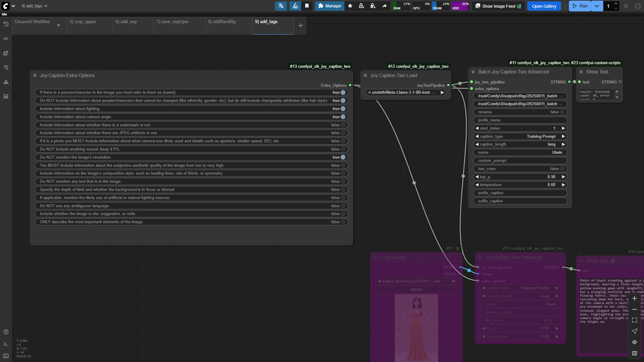Open the console terminal icon in sidebar
The image size is (644, 362).
point(6,344)
